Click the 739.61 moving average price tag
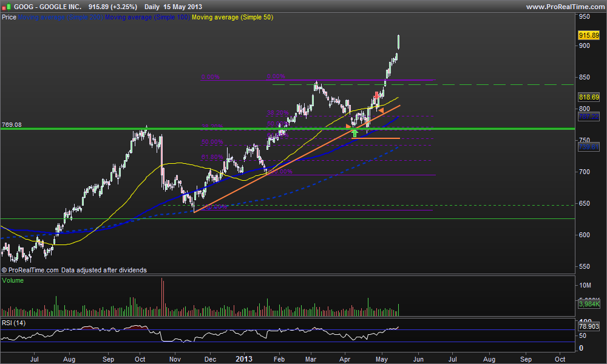The width and height of the screenshot is (607, 364). [x=588, y=147]
